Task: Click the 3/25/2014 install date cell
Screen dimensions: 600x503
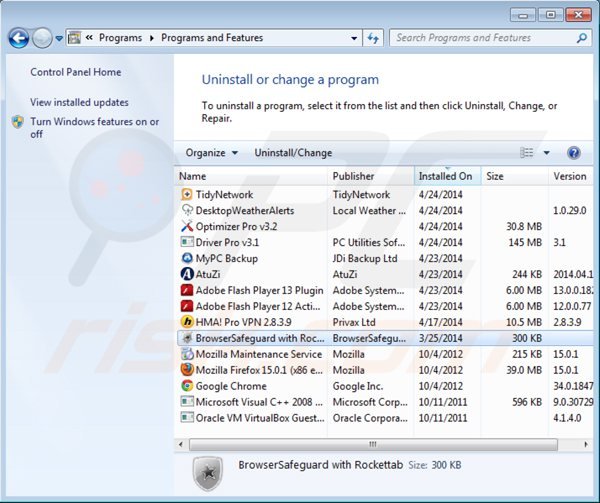Action: [440, 338]
